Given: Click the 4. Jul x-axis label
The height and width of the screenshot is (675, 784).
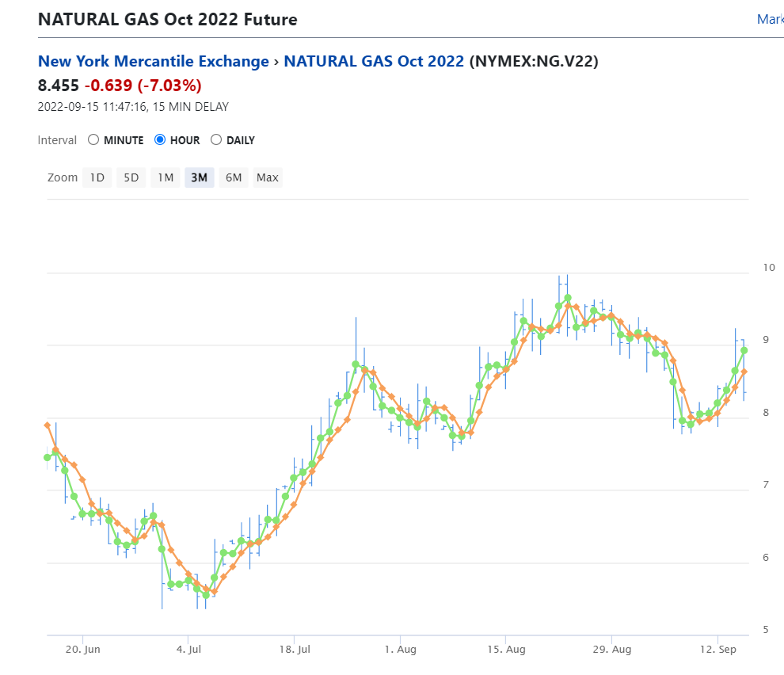Looking at the screenshot, I should (188, 650).
